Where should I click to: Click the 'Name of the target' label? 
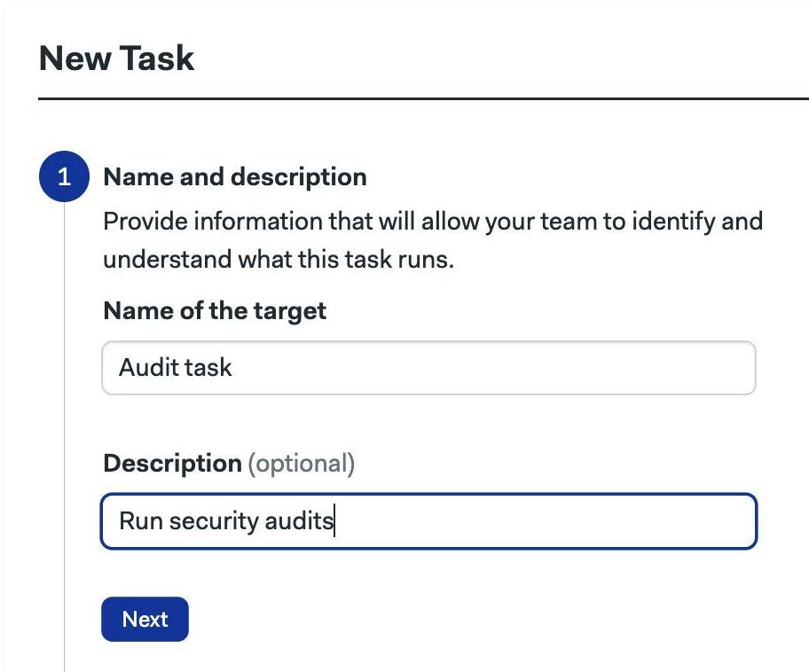tap(215, 311)
